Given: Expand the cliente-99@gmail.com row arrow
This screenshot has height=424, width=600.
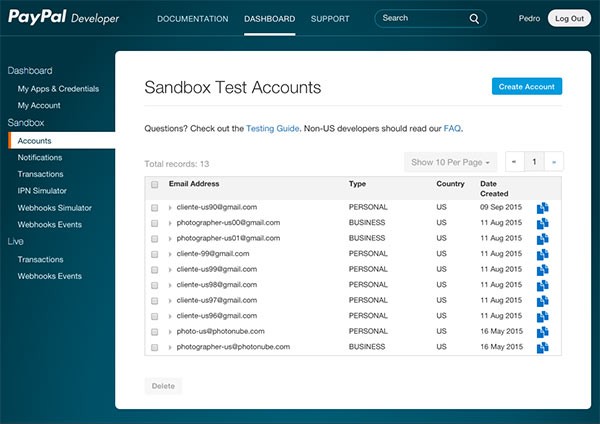Looking at the screenshot, I should click(x=170, y=254).
